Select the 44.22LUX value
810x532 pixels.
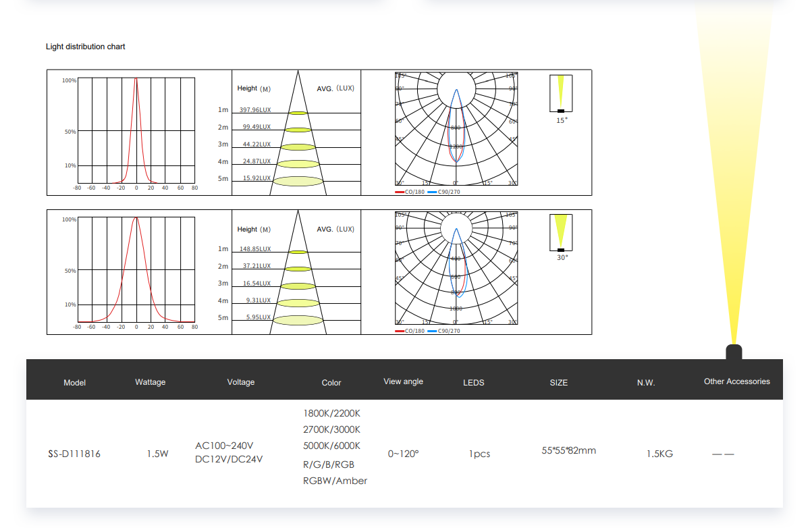256,144
